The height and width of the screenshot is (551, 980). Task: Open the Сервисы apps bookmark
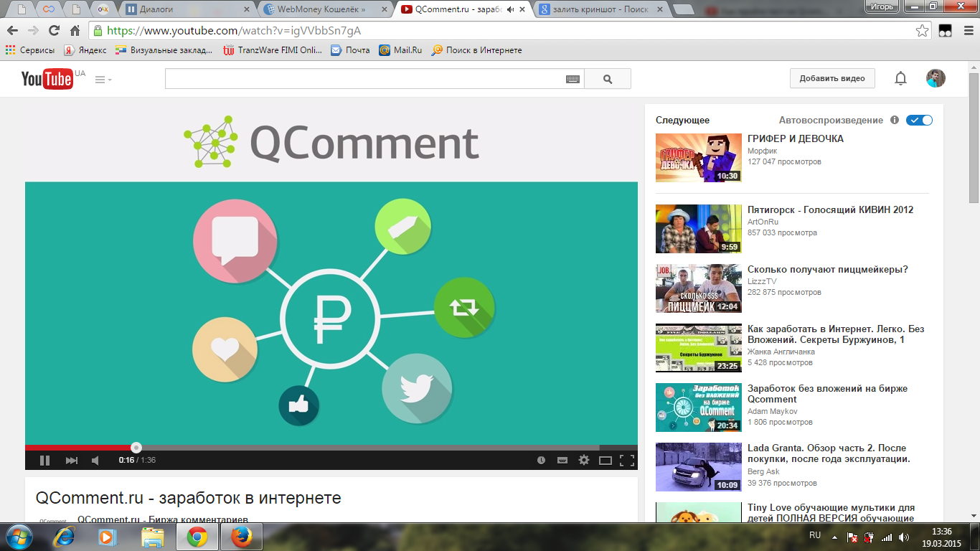(30, 50)
